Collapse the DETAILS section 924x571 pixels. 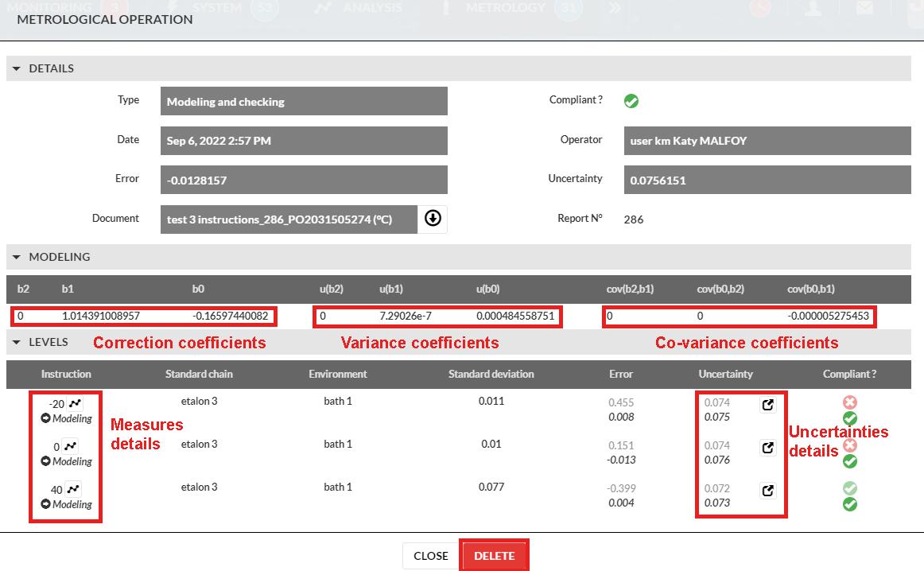click(17, 69)
